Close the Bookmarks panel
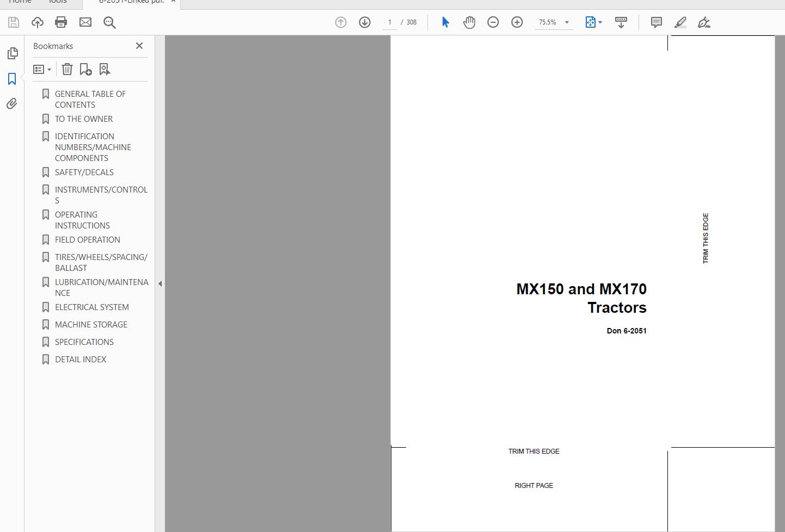This screenshot has height=532, width=785. 139,46
